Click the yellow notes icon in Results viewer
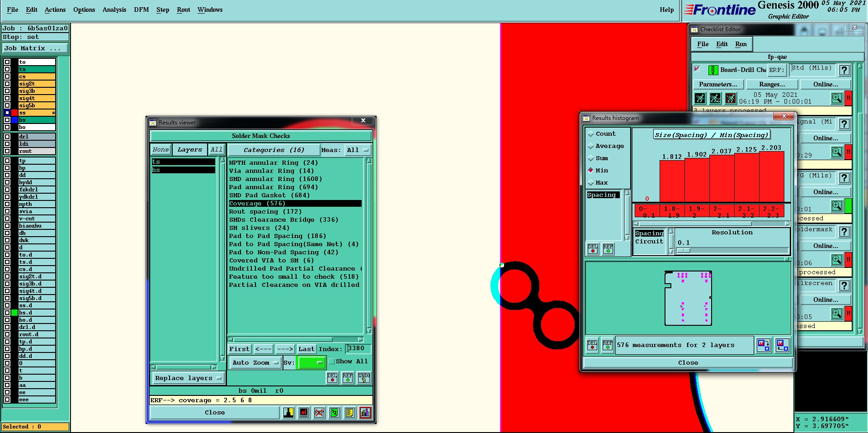The height and width of the screenshot is (433, 868). click(349, 412)
